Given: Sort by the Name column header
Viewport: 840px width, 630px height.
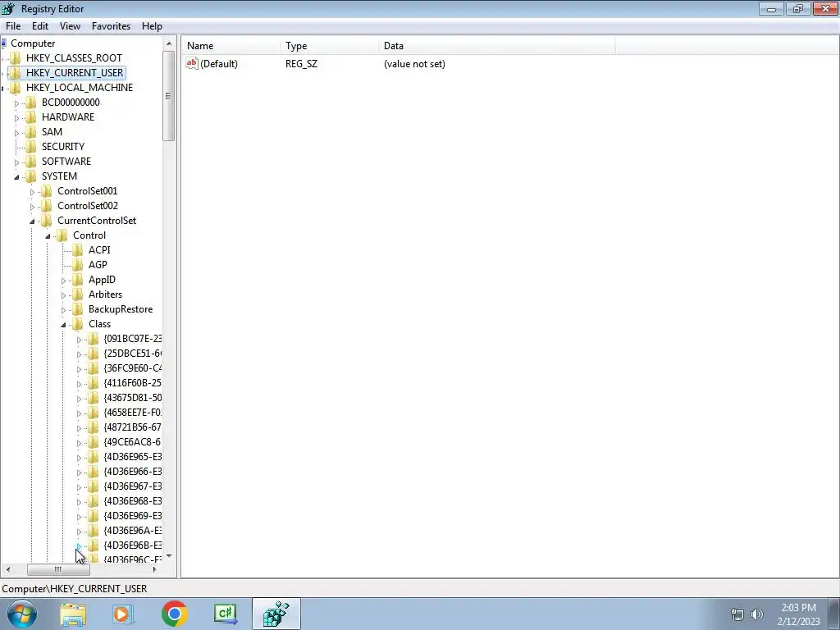Looking at the screenshot, I should (x=231, y=46).
